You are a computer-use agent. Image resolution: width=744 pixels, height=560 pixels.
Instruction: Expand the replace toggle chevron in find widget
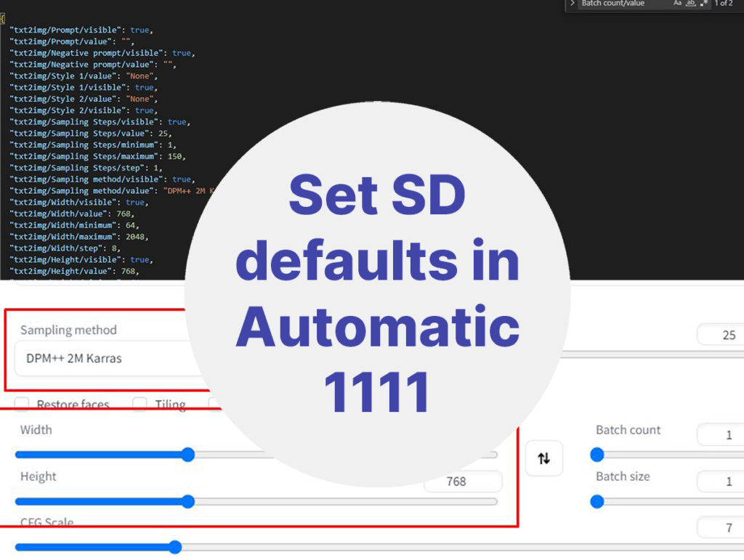click(x=573, y=3)
